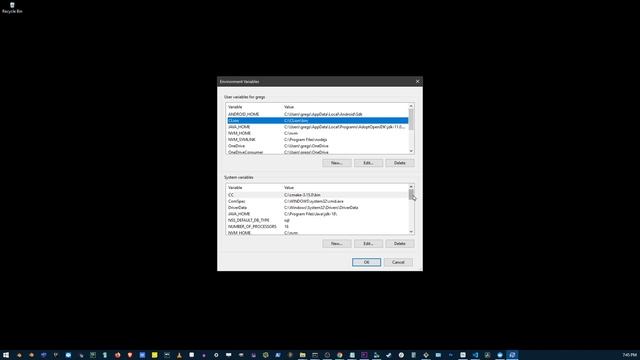Image resolution: width=640 pixels, height=360 pixels.
Task: Click the highlighted System Properties taskbar icon
Action: click(512, 355)
